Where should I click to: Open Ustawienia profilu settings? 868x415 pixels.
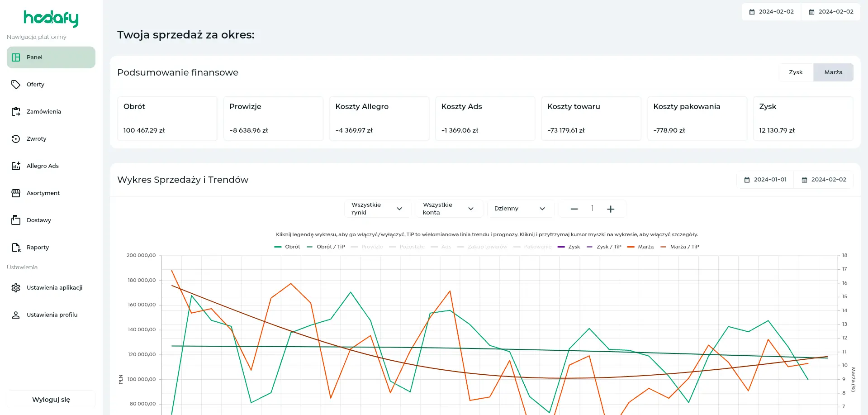(51, 315)
